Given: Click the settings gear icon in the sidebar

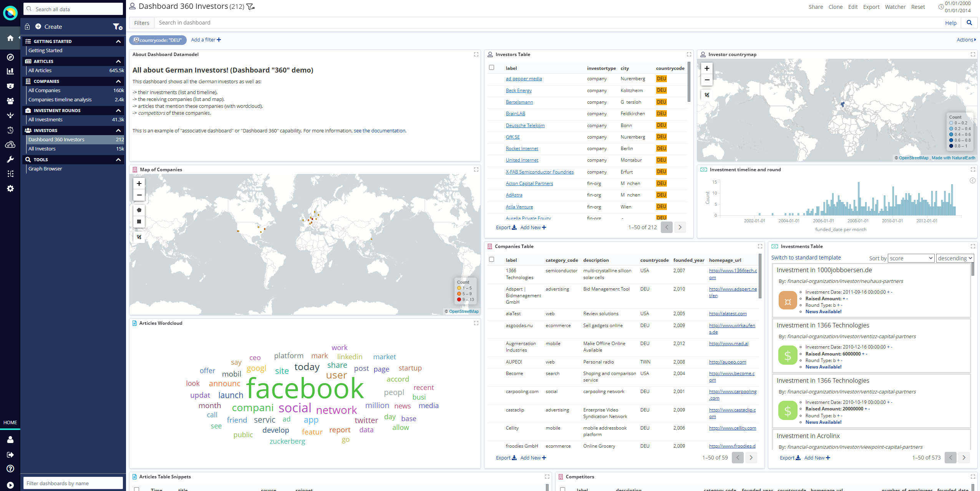Looking at the screenshot, I should tap(10, 188).
